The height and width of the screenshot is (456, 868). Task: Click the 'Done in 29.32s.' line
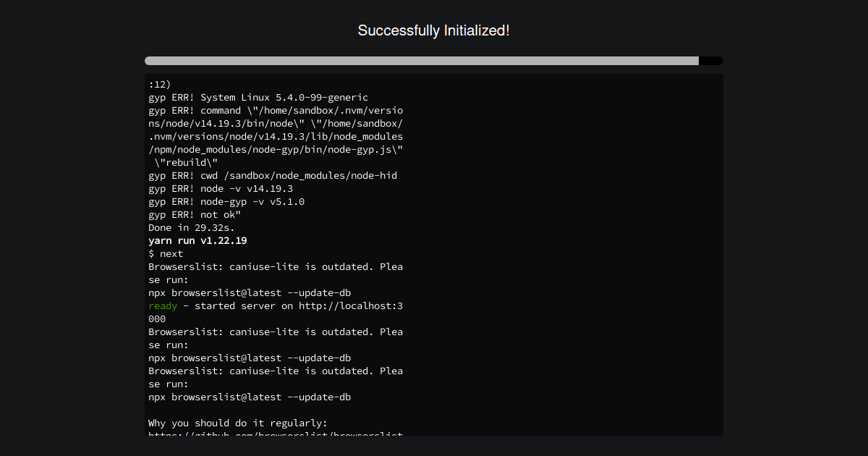point(192,228)
